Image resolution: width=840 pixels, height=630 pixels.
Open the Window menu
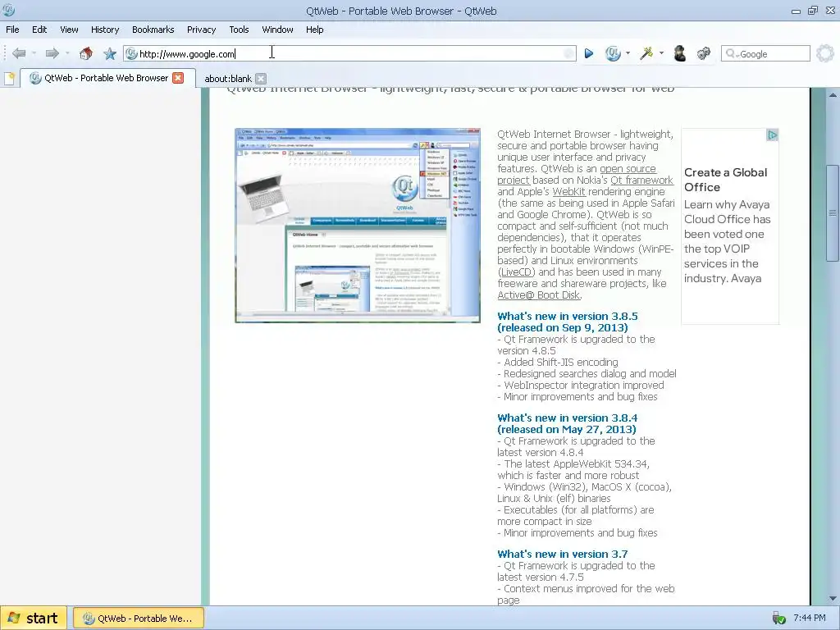[x=277, y=30]
